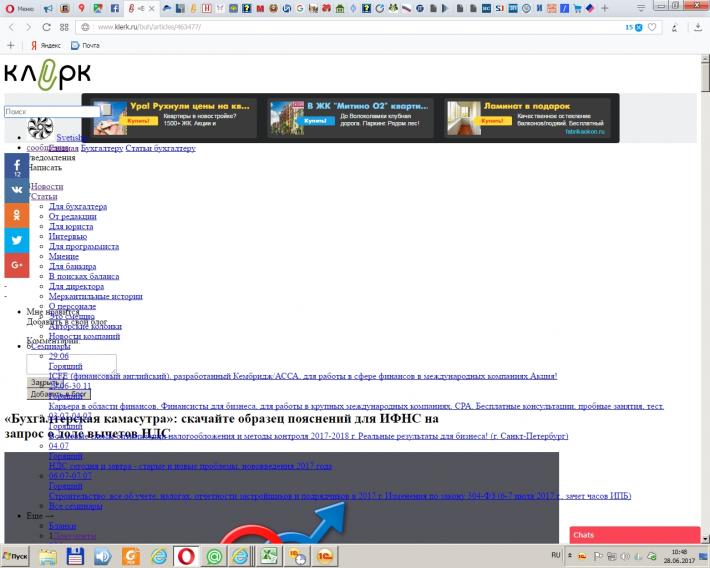Viewport: 710px width, 568px height.
Task: Share article on Facebook
Action: click(17, 166)
